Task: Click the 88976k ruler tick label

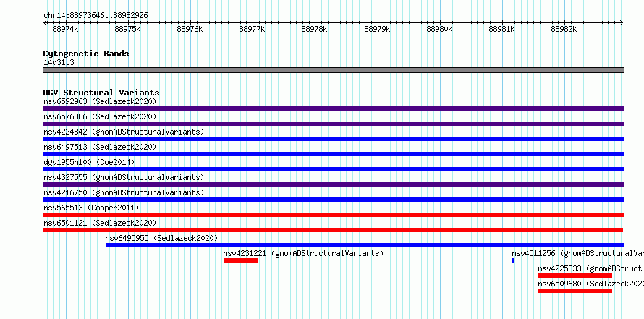Action: tap(190, 30)
